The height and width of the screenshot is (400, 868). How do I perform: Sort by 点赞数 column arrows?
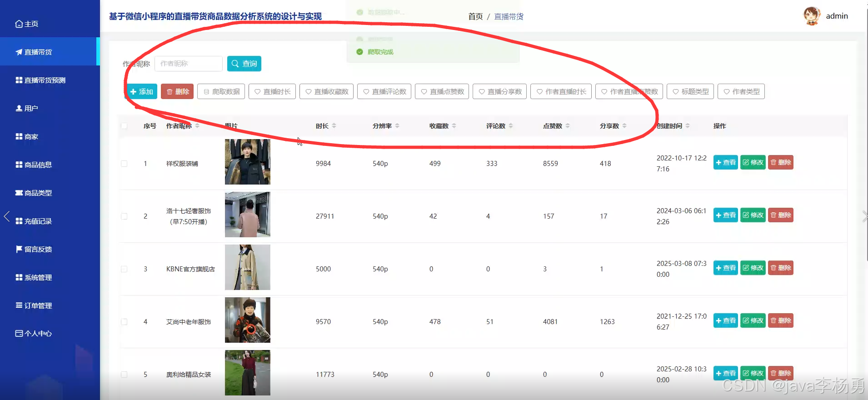click(x=568, y=126)
